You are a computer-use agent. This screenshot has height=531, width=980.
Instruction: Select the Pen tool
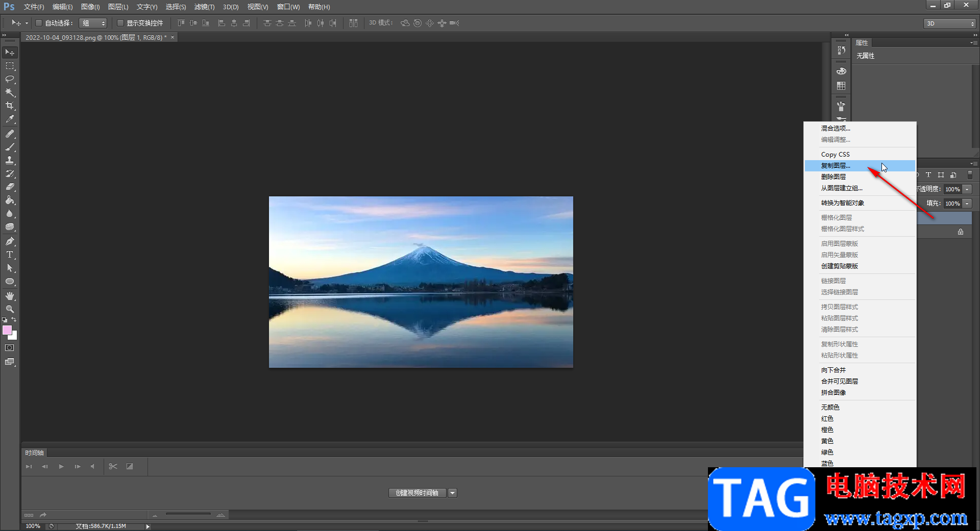tap(10, 241)
